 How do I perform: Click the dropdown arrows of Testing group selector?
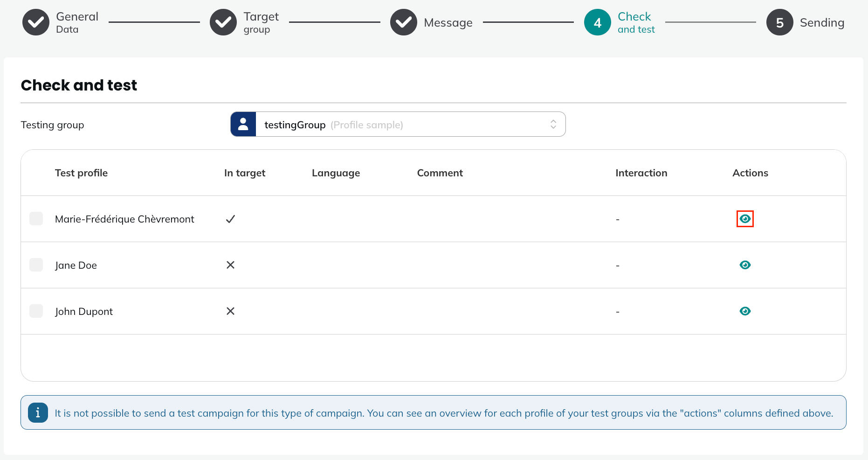click(553, 124)
